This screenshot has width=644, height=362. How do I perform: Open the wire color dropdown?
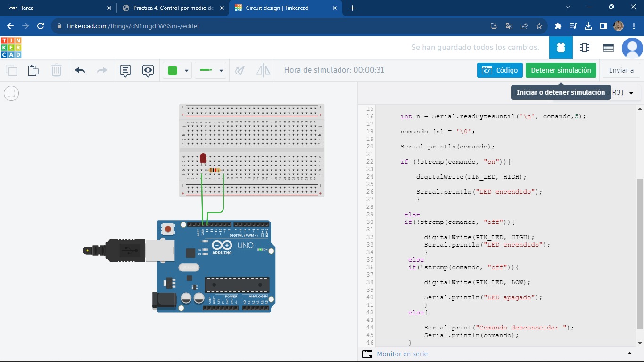point(187,71)
